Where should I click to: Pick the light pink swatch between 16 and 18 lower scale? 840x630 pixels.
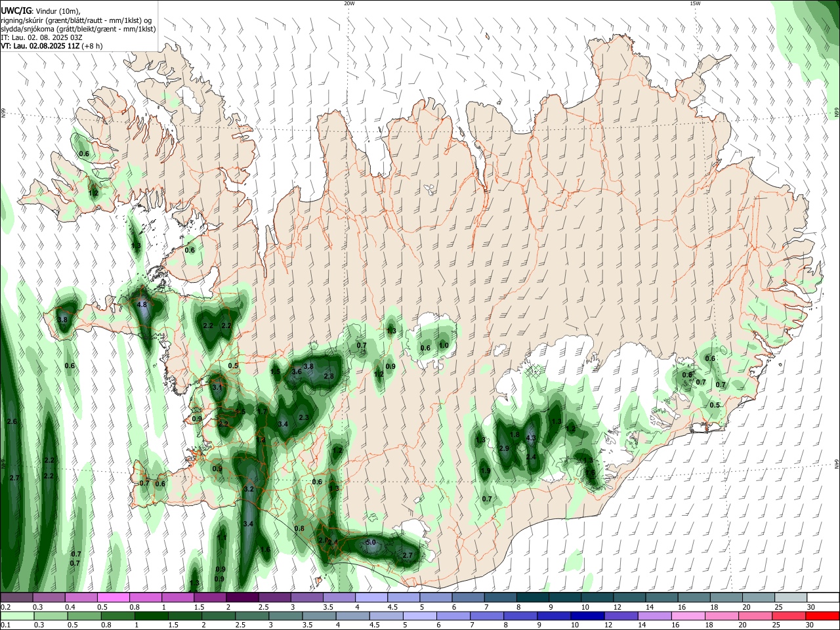pyautogui.click(x=688, y=616)
